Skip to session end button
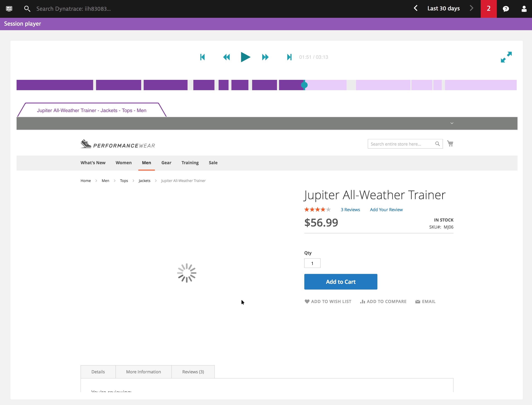 (289, 57)
